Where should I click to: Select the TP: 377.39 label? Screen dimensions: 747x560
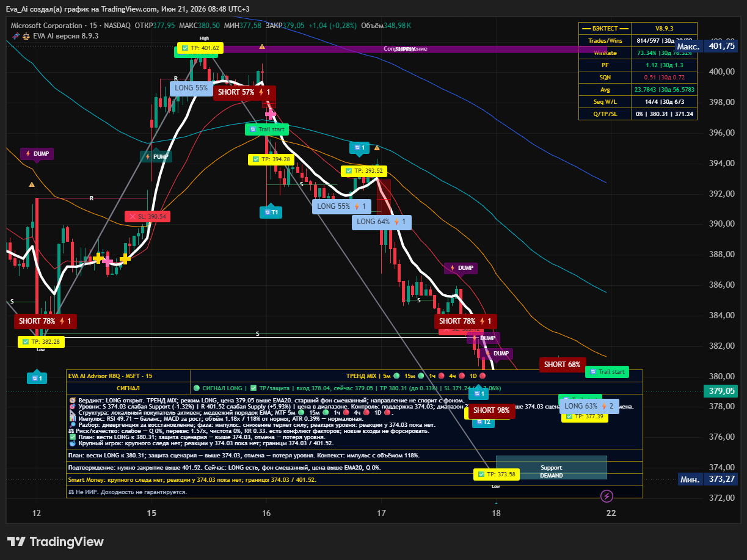[585, 416]
